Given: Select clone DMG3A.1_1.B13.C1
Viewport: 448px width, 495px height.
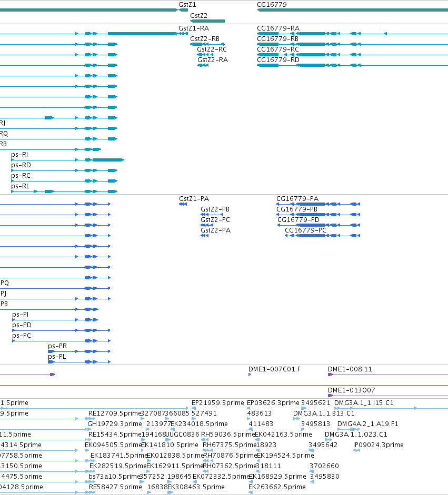Looking at the screenshot, I should 324,413.
